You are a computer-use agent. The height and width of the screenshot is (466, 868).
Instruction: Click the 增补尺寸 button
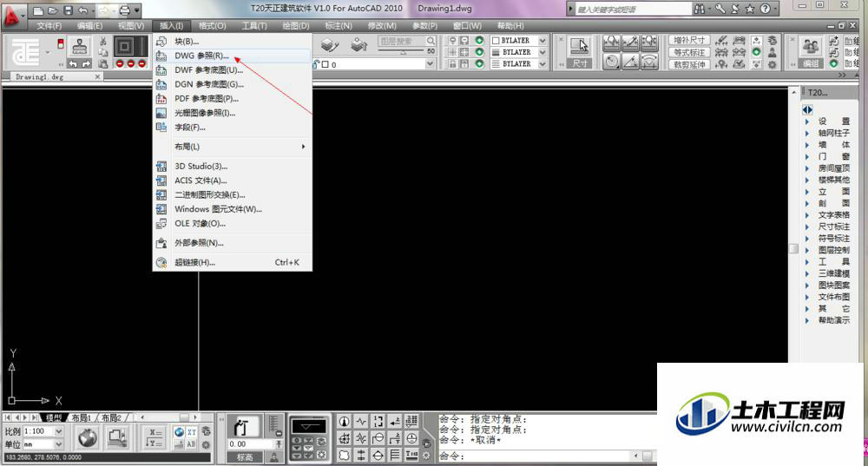(x=689, y=41)
